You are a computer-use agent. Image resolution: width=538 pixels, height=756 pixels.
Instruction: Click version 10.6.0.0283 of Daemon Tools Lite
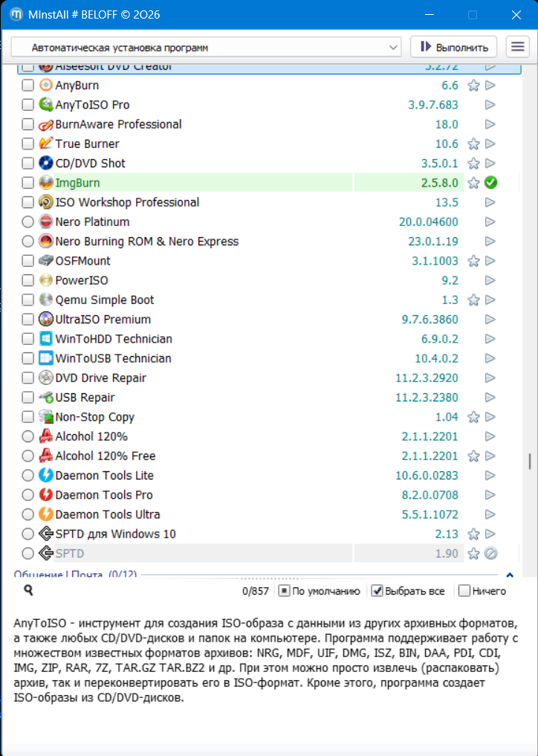tap(427, 476)
